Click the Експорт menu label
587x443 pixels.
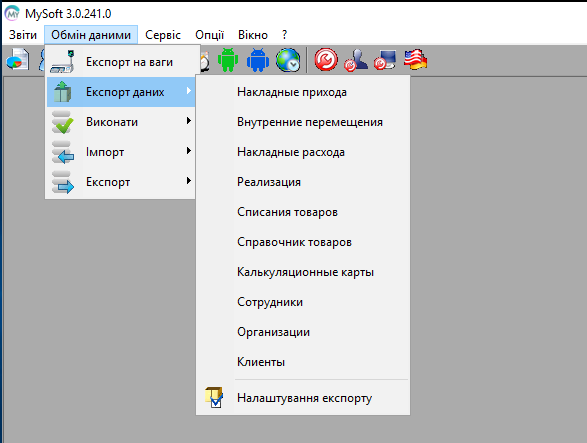pyautogui.click(x=108, y=182)
